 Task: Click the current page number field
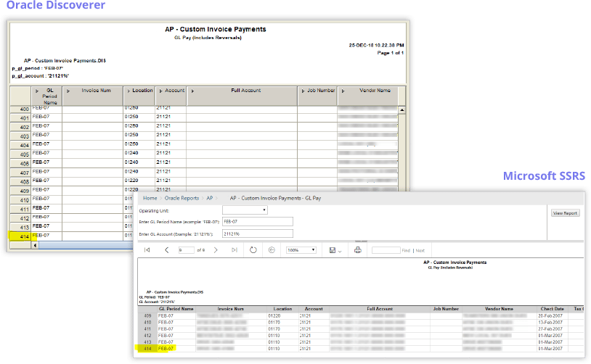click(186, 250)
